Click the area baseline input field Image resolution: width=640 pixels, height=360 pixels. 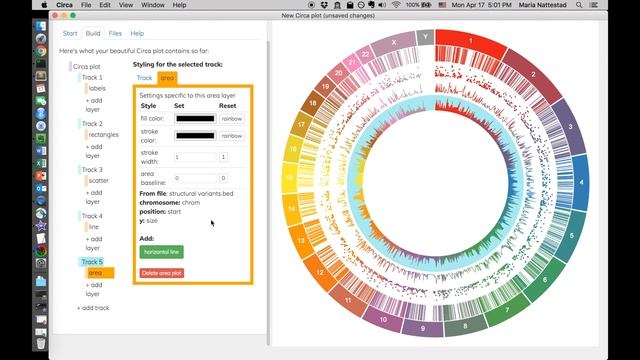coord(195,178)
